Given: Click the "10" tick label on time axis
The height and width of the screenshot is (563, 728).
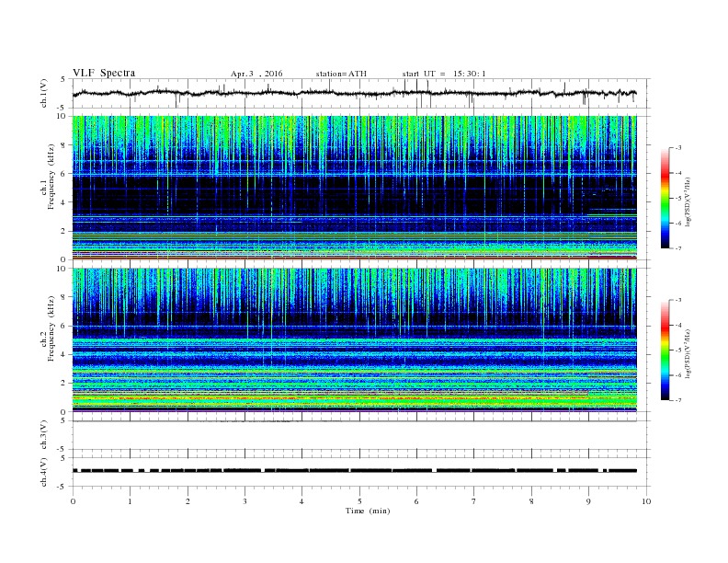Looking at the screenshot, I should 646,501.
